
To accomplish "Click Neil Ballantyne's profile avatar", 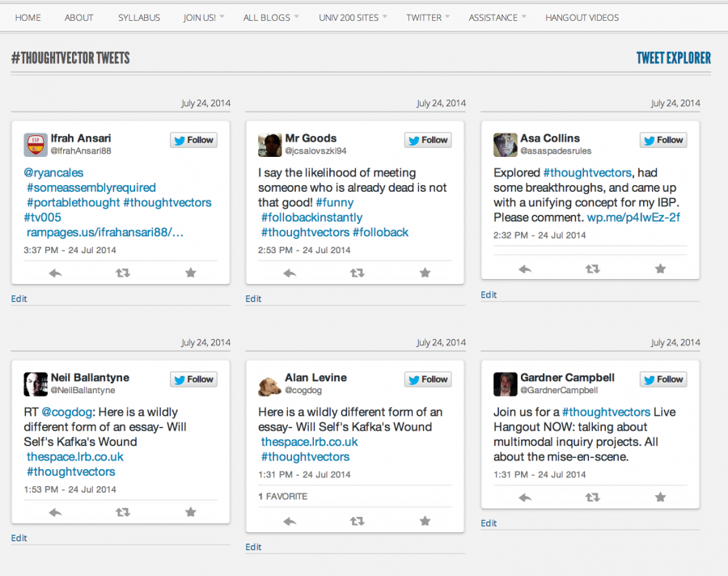I will coord(36,383).
